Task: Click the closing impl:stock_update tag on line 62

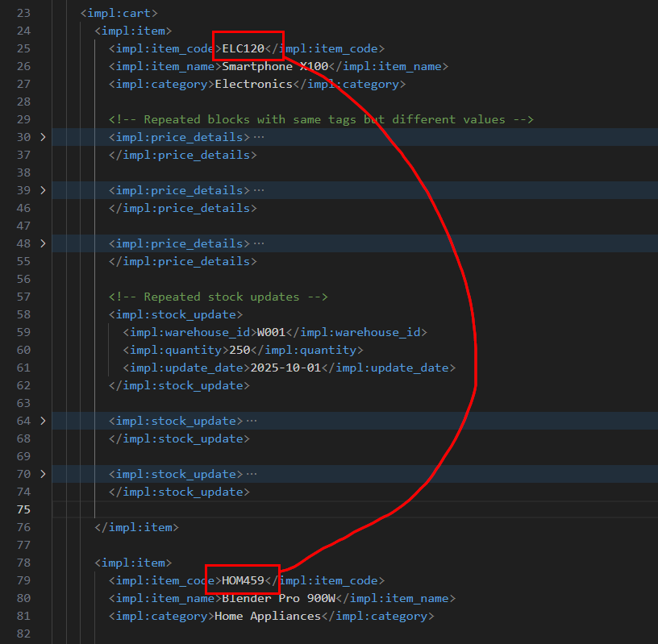Action: pos(179,385)
